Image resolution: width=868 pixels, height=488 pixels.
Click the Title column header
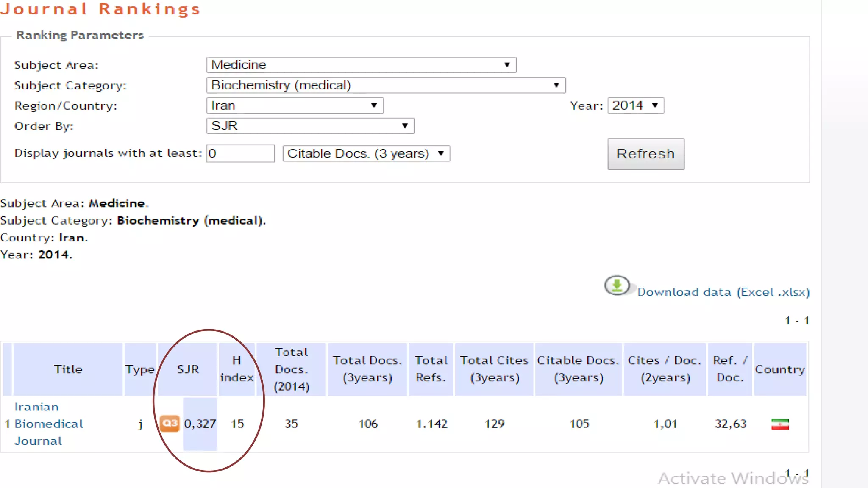68,369
